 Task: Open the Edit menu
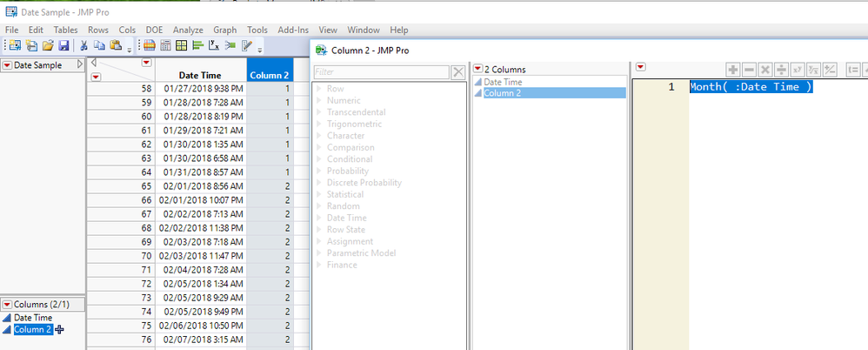(x=36, y=30)
